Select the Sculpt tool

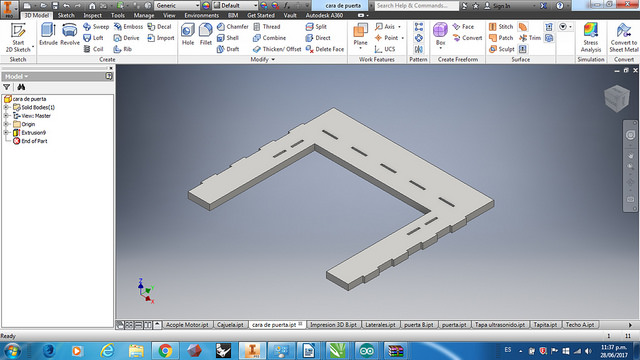(502, 49)
